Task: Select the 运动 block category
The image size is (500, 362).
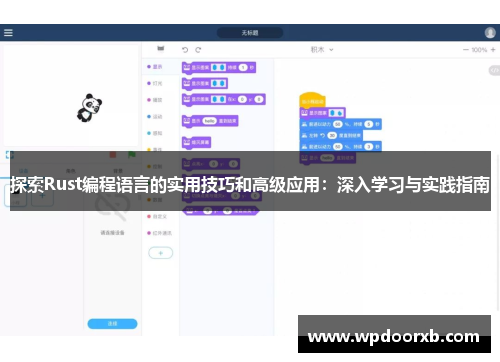Action: tap(155, 117)
